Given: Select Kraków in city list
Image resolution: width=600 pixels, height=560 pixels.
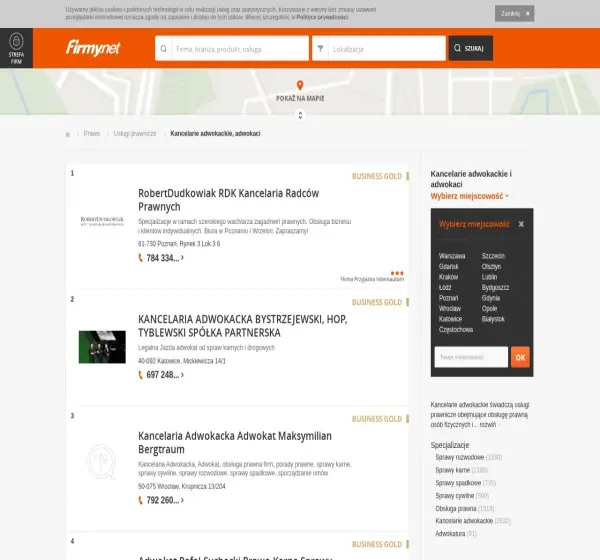Looking at the screenshot, I should coord(448,277).
